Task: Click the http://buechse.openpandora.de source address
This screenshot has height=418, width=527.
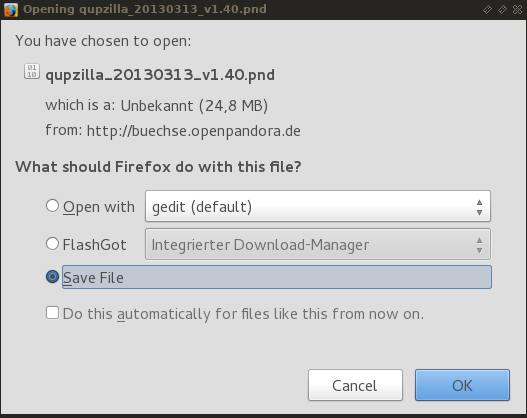Action: pos(194,131)
